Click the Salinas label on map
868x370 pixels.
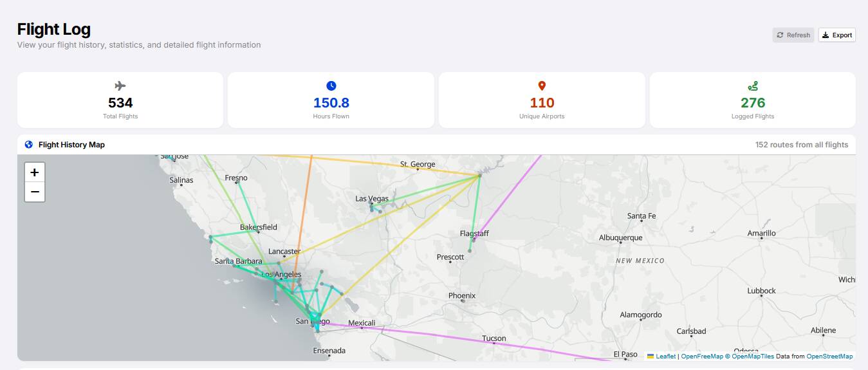181,180
